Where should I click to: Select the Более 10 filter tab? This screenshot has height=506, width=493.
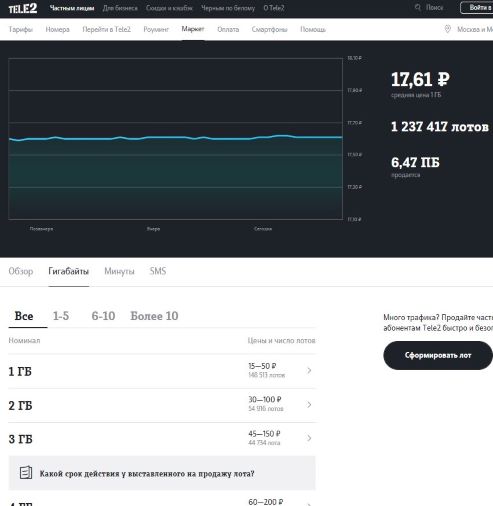point(154,316)
